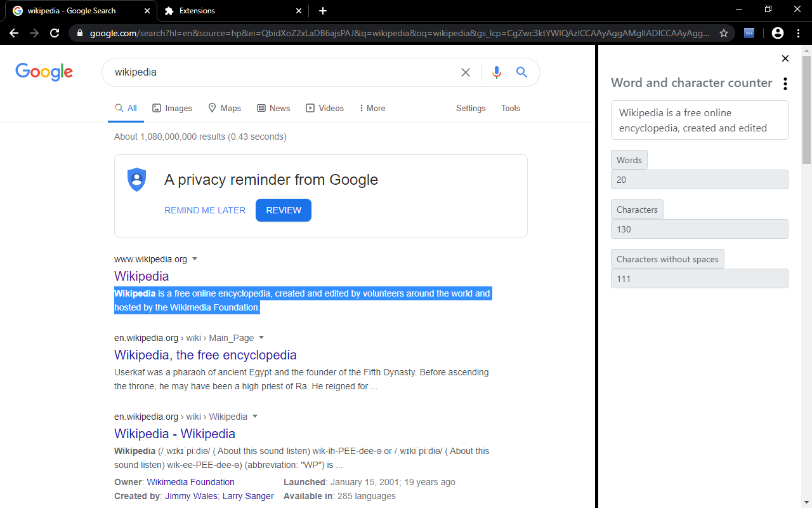Open Wikipedia - Wikipedia result link
Viewport: 812px width, 508px height.
click(x=174, y=434)
